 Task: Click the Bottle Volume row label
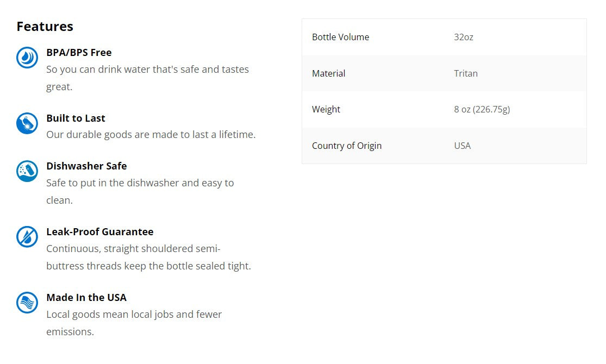click(x=340, y=37)
